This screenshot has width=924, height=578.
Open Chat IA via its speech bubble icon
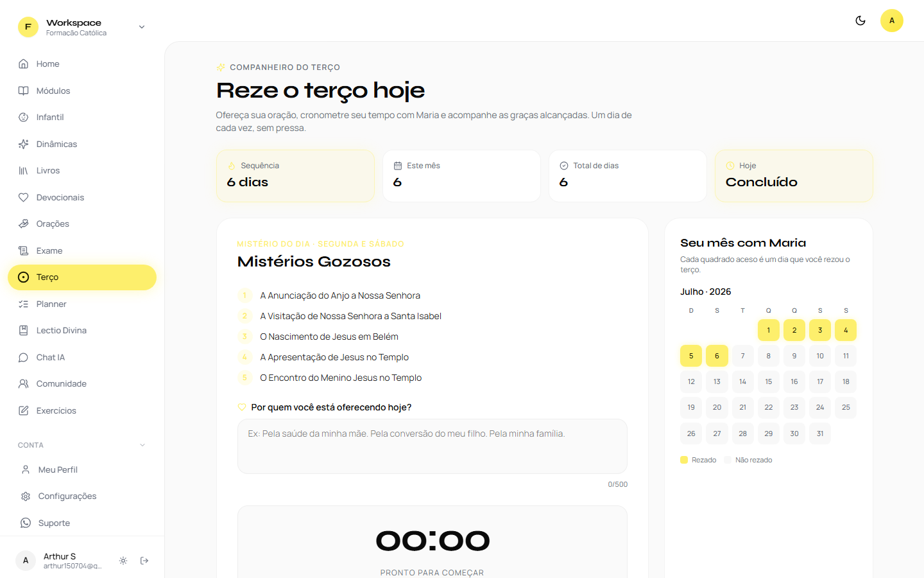(24, 357)
